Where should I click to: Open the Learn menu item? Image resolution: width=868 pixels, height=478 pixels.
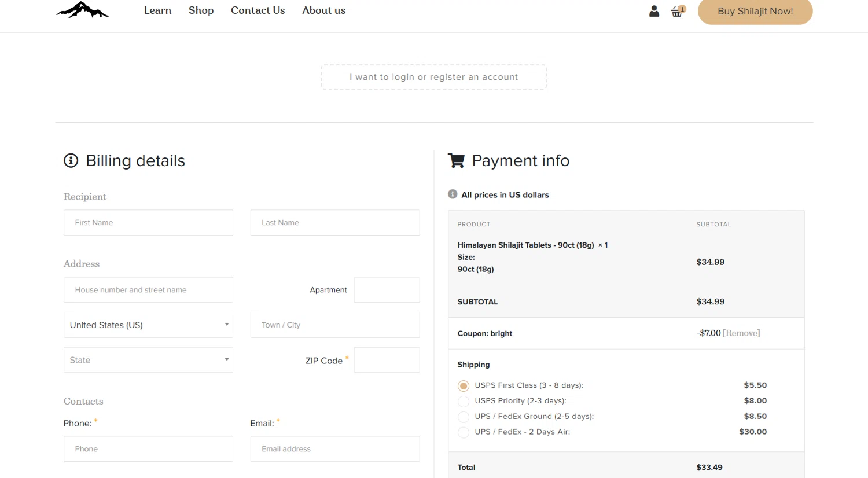pyautogui.click(x=157, y=10)
